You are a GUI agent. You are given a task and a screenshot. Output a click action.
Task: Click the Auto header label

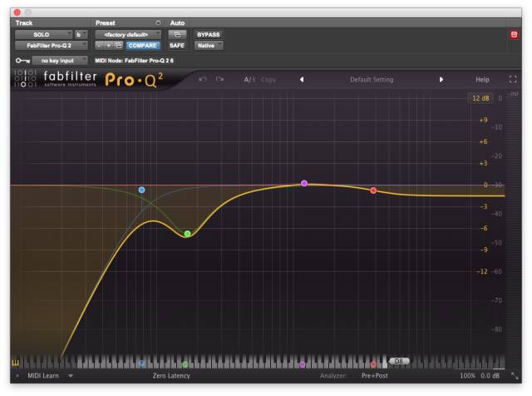pyautogui.click(x=177, y=22)
